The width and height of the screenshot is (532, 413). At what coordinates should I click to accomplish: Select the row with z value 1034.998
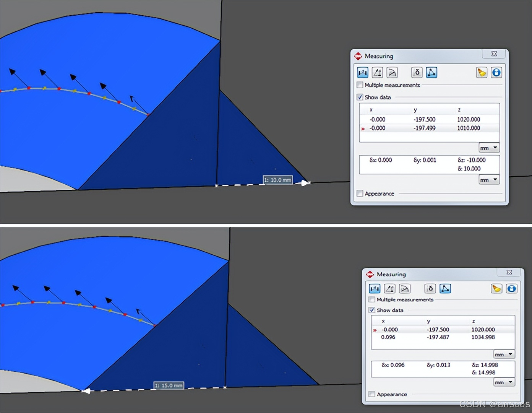[x=443, y=337]
